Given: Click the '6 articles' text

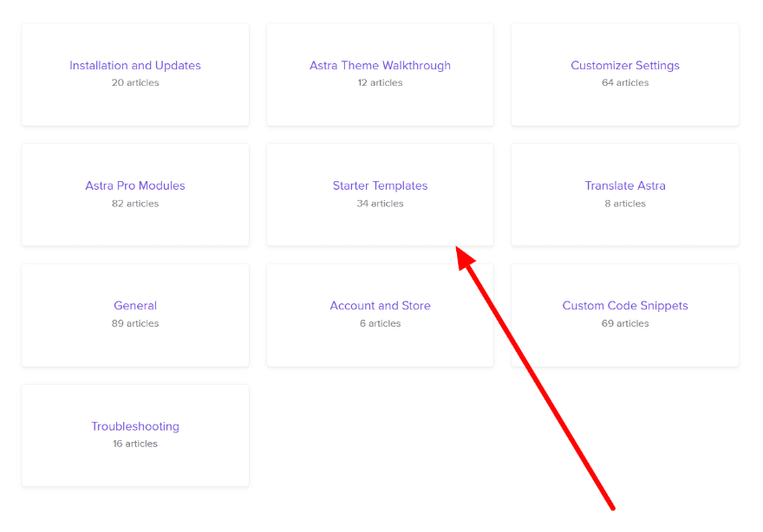Looking at the screenshot, I should pyautogui.click(x=380, y=323).
